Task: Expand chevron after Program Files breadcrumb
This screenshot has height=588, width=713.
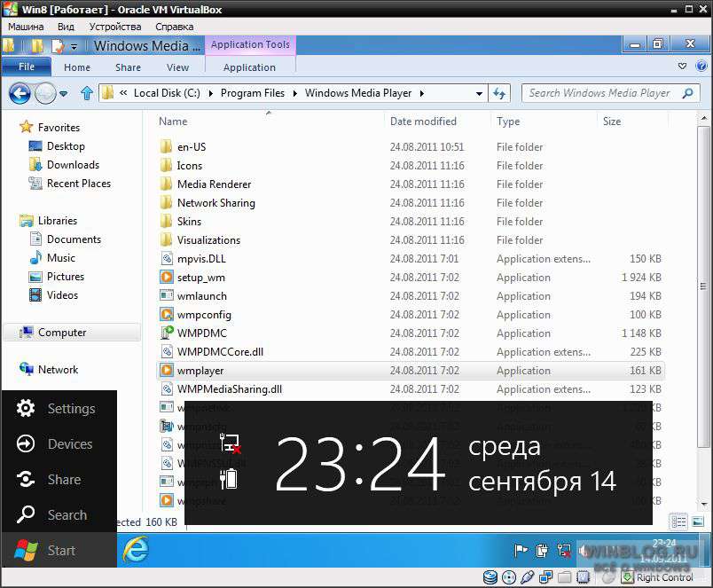Action: 295,93
